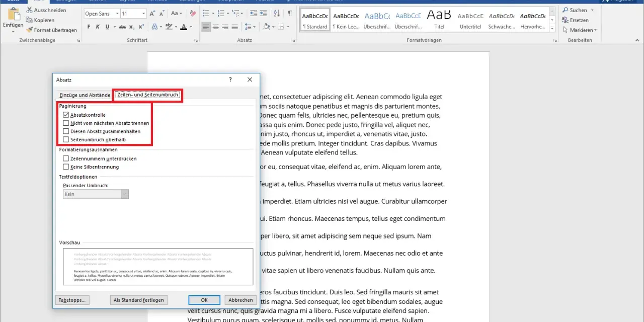This screenshot has height=322, width=644.
Task: Collapse the ribbon arrow
Action: point(638,40)
